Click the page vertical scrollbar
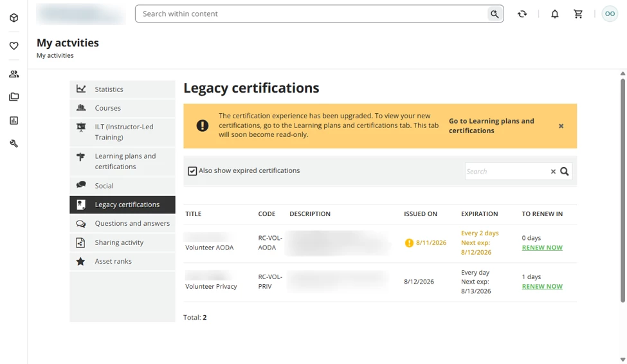Screen dimensions: 627x364 (622, 190)
